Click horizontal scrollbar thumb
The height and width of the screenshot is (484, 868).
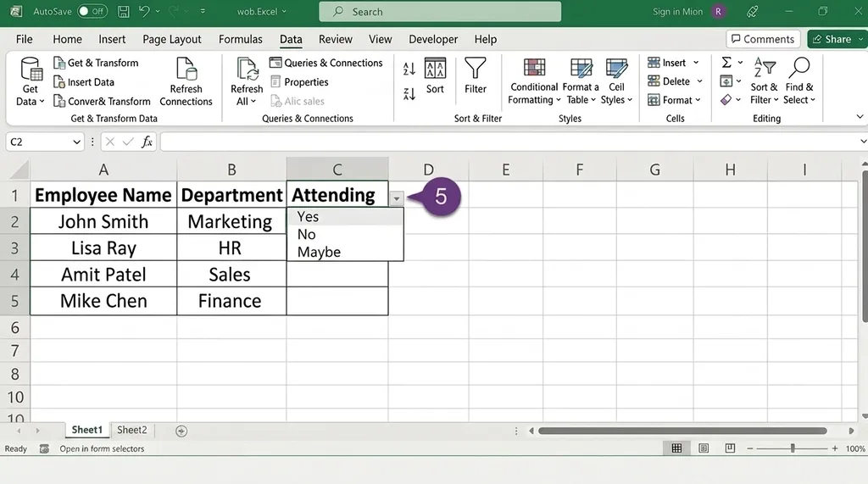click(682, 431)
